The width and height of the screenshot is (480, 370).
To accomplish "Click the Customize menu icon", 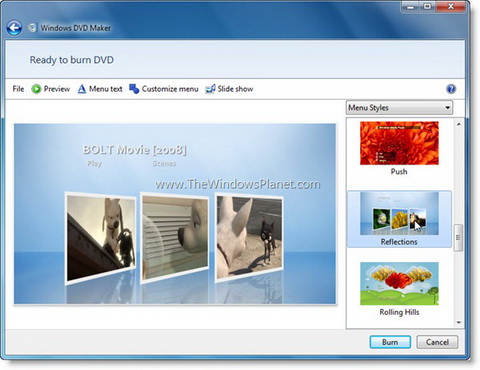I will pos(134,89).
